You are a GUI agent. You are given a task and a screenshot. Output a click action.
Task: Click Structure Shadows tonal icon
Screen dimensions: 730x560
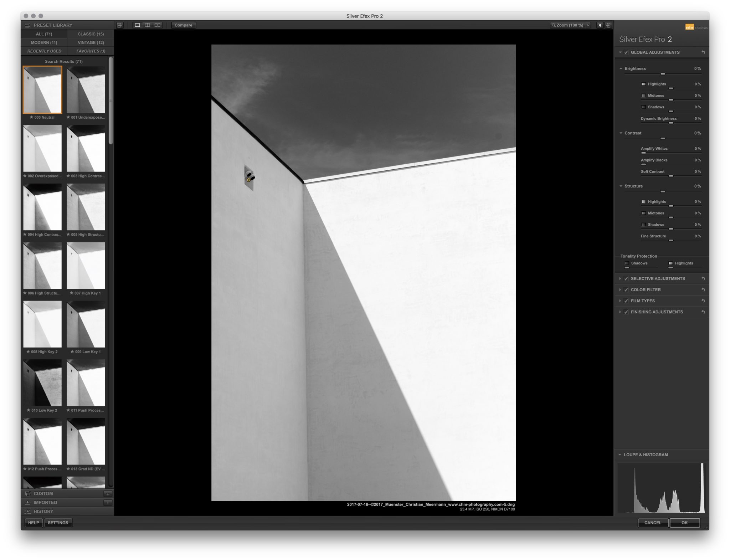643,225
